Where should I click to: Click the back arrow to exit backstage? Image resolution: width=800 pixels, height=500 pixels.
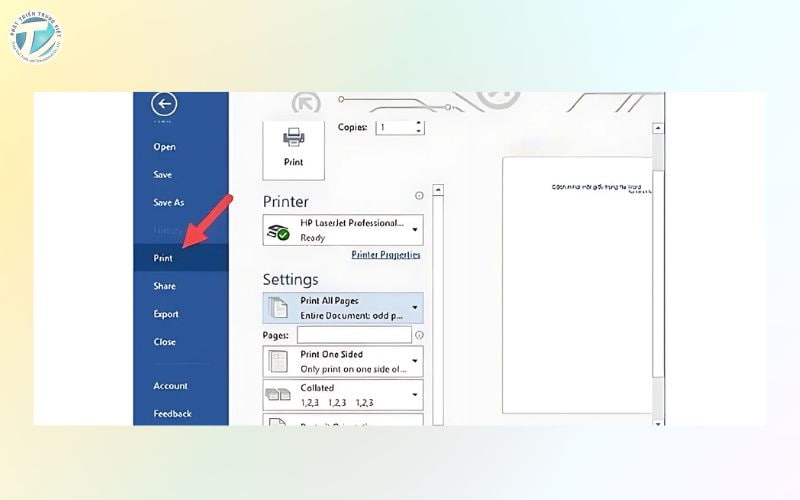pos(164,104)
